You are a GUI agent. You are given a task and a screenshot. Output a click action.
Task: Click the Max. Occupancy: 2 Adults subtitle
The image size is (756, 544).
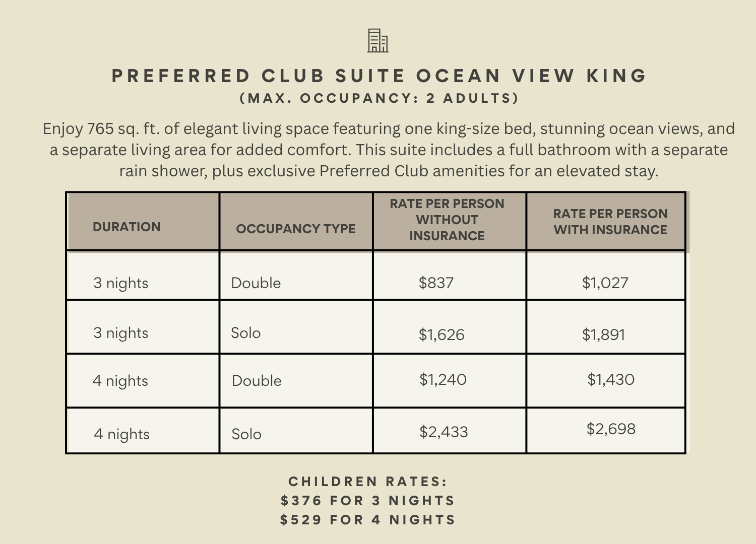tap(379, 98)
